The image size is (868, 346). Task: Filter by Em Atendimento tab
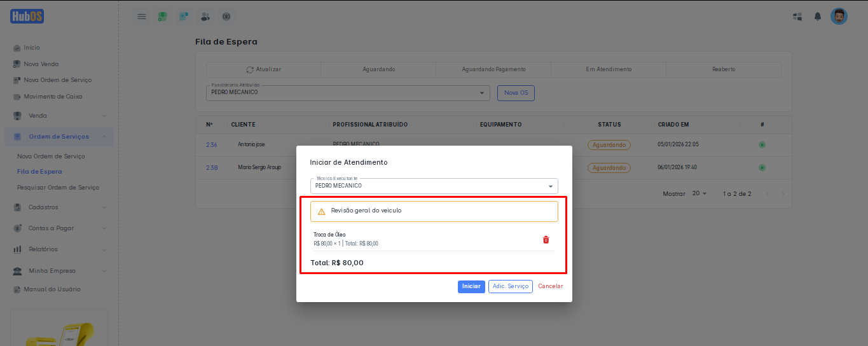pos(609,69)
